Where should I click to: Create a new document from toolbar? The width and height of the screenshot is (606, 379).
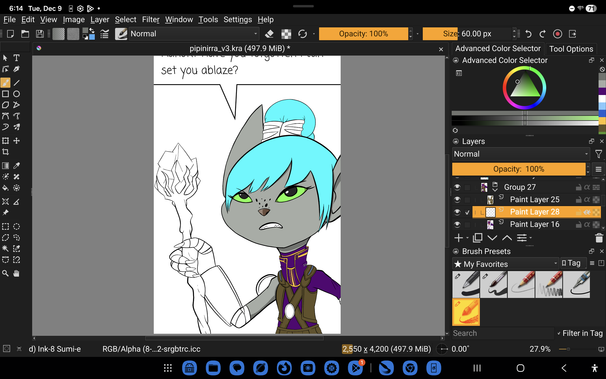pos(10,34)
